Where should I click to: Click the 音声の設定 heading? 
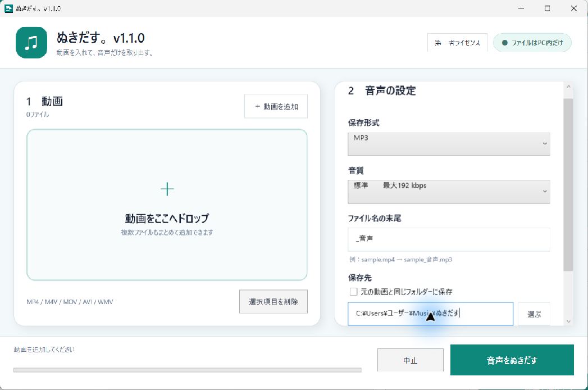tap(390, 90)
